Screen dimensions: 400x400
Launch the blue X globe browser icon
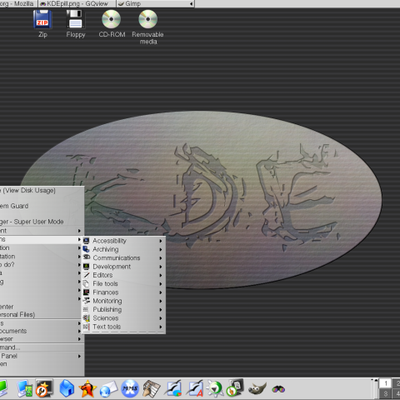click(x=130, y=389)
